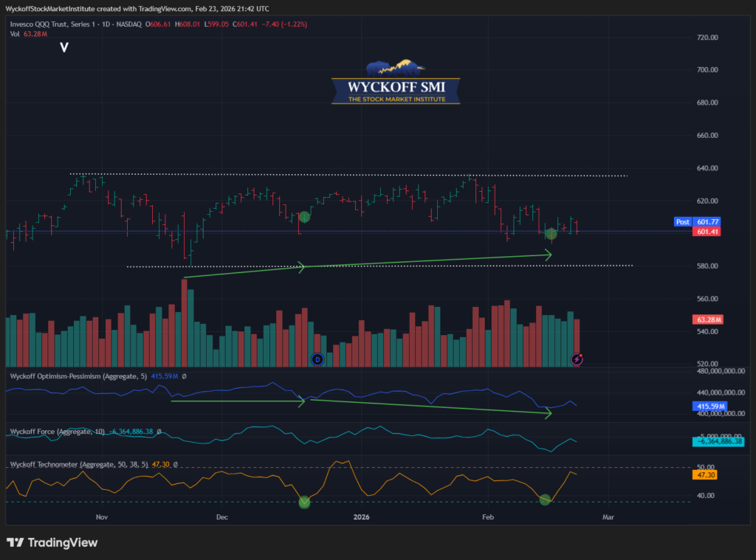756x560 pixels.
Task: Click the 2026 label on time axis
Action: 360,518
